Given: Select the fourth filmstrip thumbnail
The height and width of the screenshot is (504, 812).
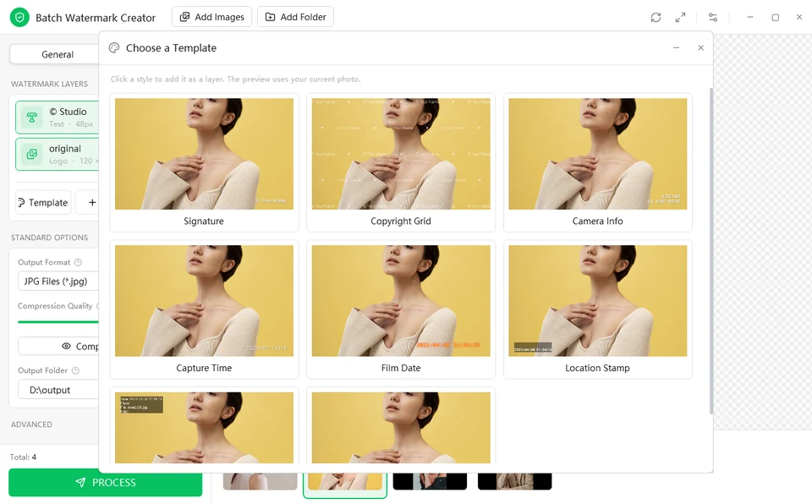Looking at the screenshot, I should point(515,481).
